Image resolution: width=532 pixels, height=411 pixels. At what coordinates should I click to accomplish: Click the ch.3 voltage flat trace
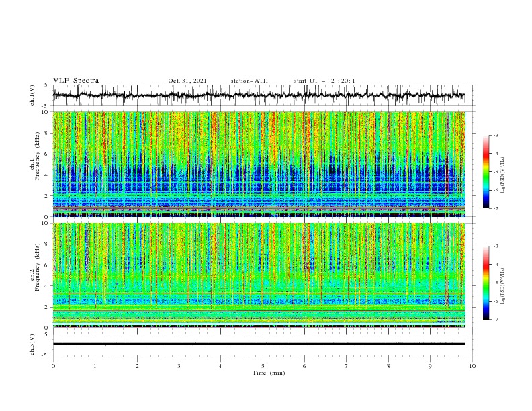point(259,344)
